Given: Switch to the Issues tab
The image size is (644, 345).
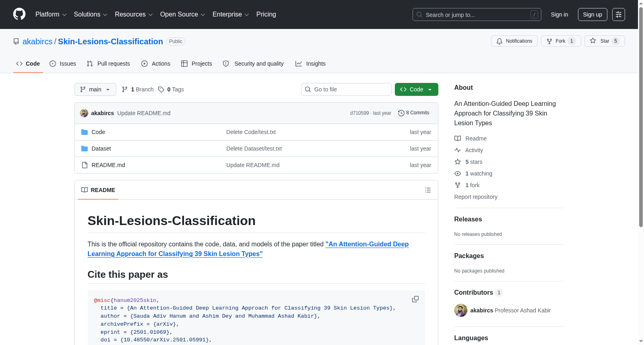Looking at the screenshot, I should click(63, 64).
